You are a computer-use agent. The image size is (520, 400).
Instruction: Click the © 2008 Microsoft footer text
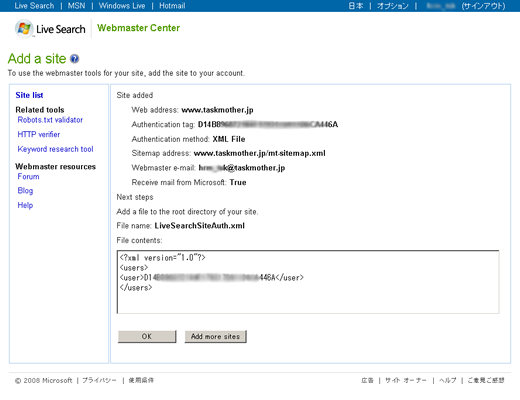[x=44, y=380]
